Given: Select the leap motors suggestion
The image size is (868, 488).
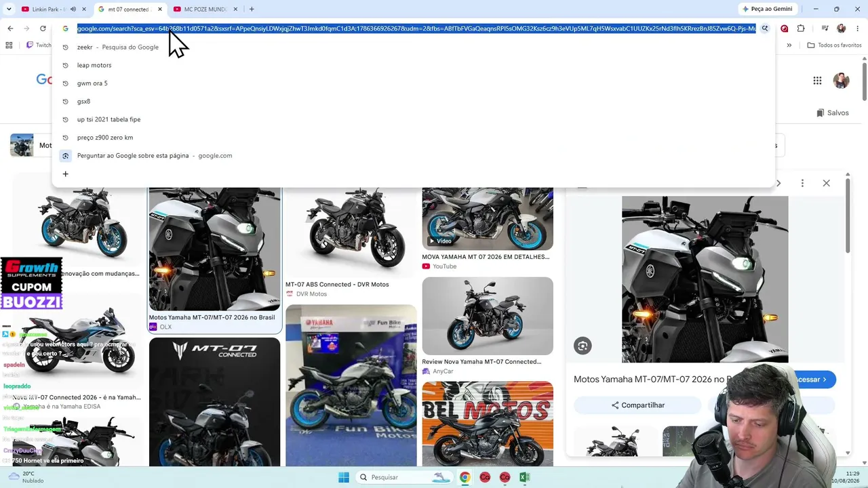Looking at the screenshot, I should coord(414,65).
